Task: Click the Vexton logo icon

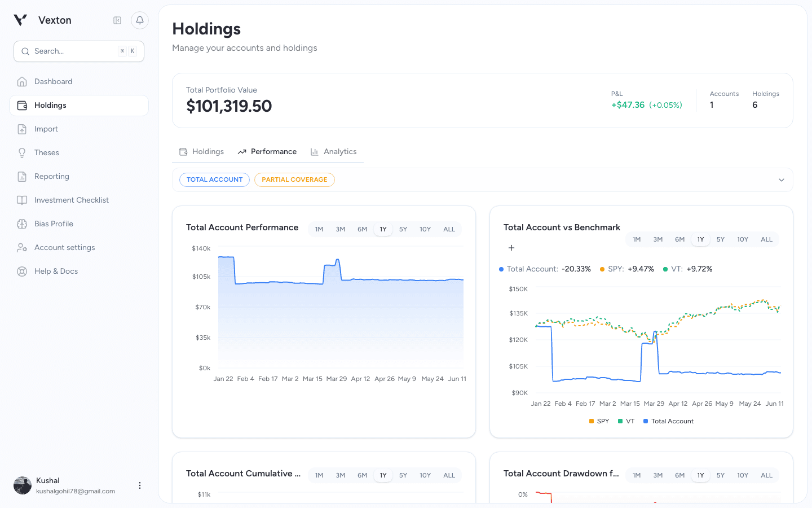Action: pyautogui.click(x=20, y=20)
